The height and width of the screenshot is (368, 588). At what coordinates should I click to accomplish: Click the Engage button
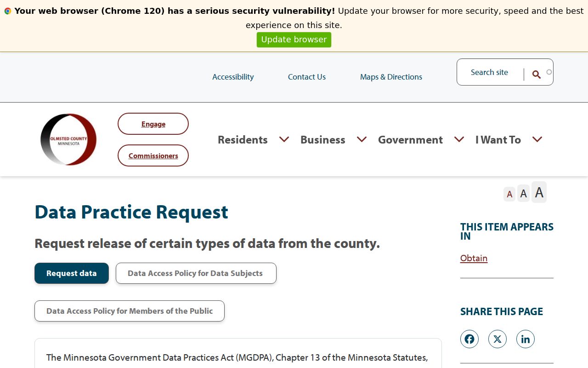point(153,124)
